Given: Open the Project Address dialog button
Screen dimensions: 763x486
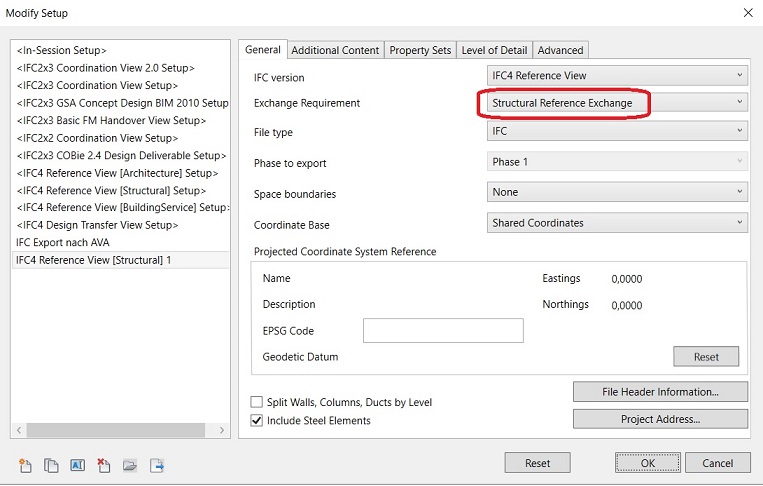Looking at the screenshot, I should tap(660, 419).
